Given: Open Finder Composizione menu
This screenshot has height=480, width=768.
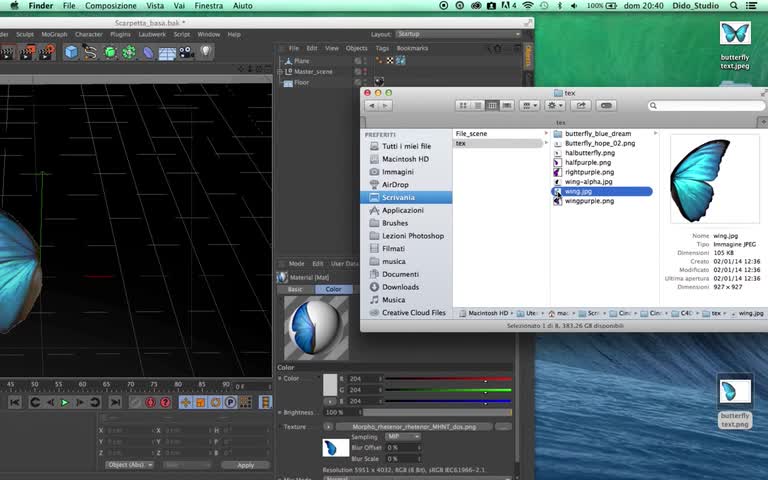Looking at the screenshot, I should [x=111, y=6].
